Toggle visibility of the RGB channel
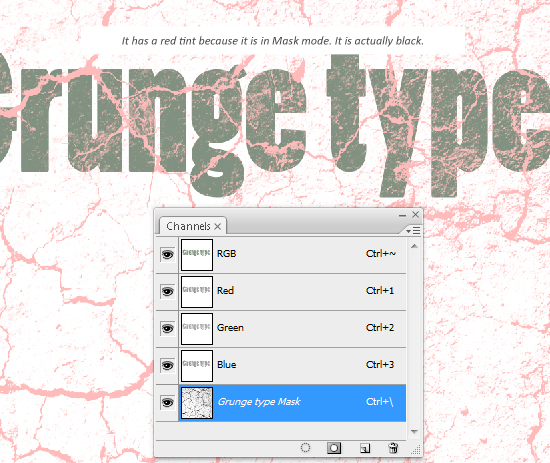 coord(167,254)
